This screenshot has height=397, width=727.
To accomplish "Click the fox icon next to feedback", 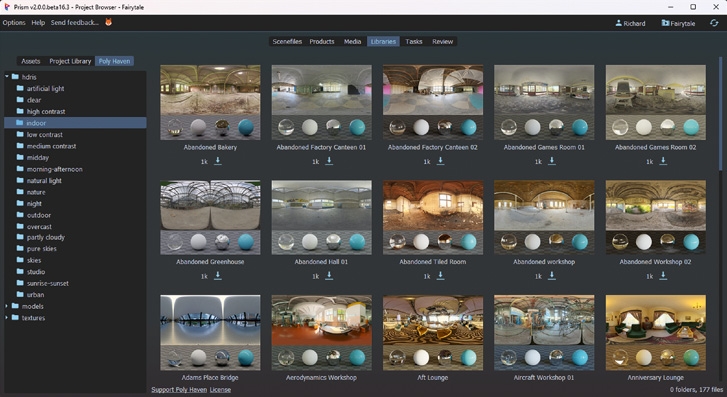I will [108, 22].
